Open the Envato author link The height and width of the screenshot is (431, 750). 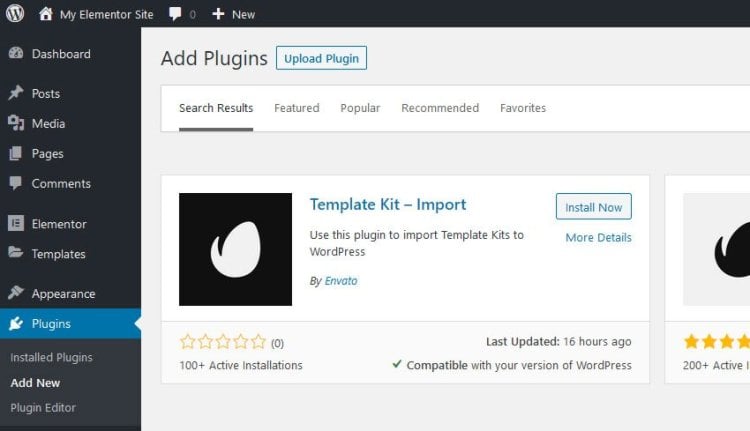pos(341,281)
